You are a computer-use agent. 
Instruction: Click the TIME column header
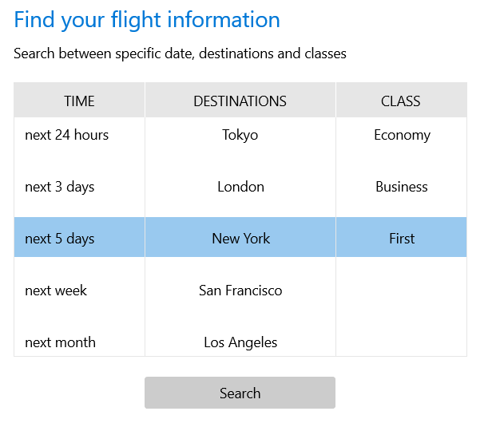pyautogui.click(x=79, y=101)
